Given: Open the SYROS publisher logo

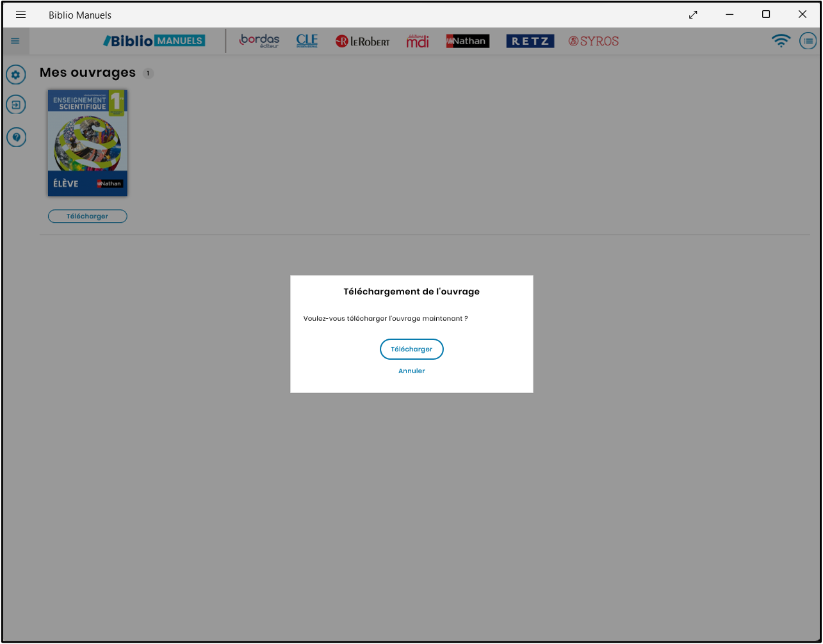Looking at the screenshot, I should point(594,41).
